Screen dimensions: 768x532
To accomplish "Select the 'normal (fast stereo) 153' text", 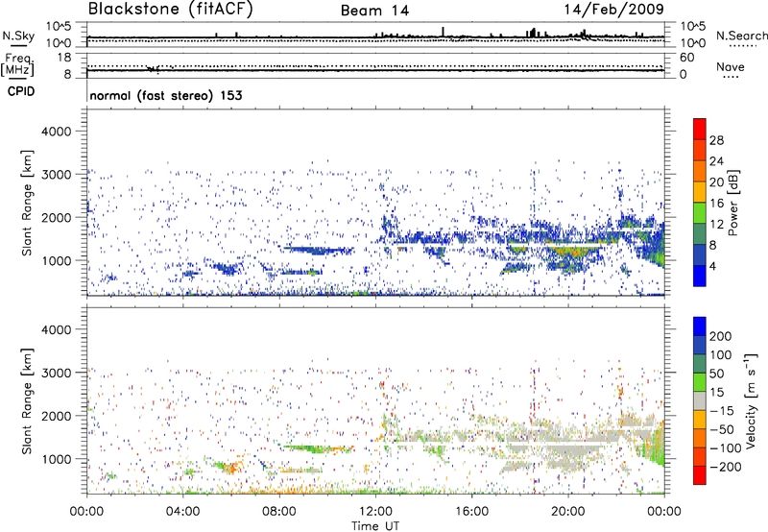I will click(x=165, y=95).
